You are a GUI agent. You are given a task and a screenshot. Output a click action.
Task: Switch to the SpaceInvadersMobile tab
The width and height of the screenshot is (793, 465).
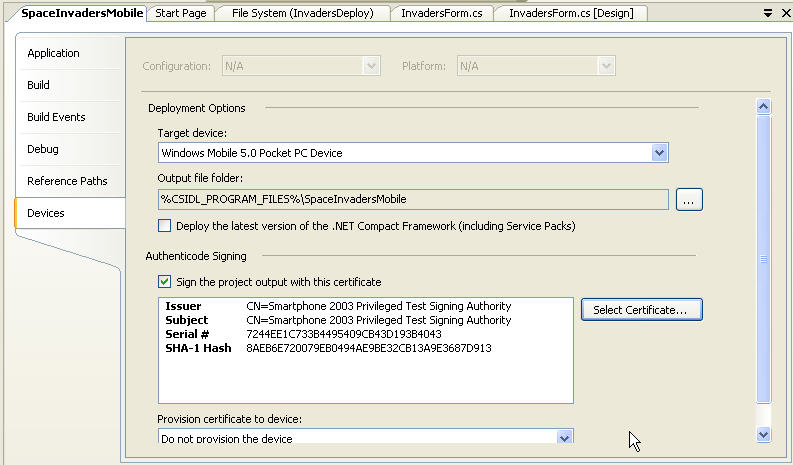pyautogui.click(x=81, y=13)
